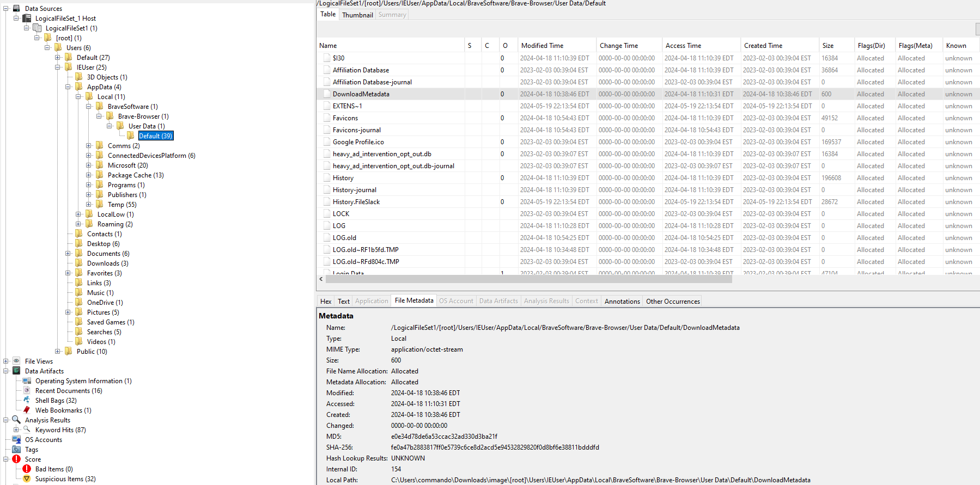Collapse the IEUser folder
This screenshot has width=980, height=485.
click(x=58, y=67)
